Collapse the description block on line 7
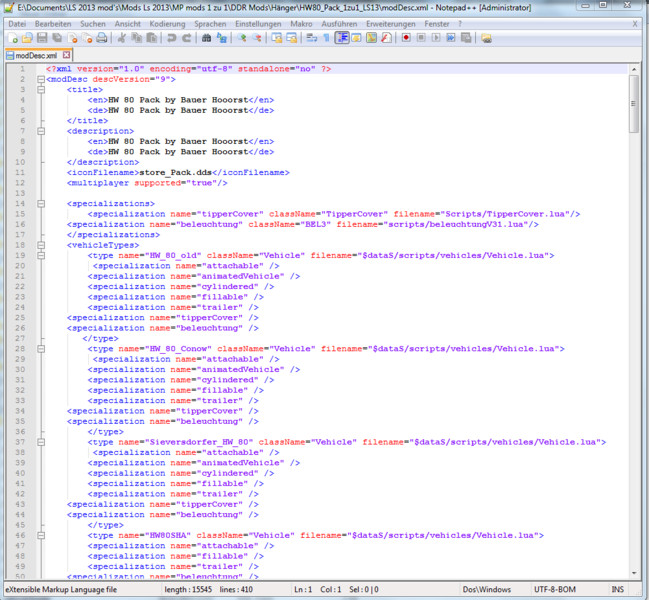 coord(41,131)
